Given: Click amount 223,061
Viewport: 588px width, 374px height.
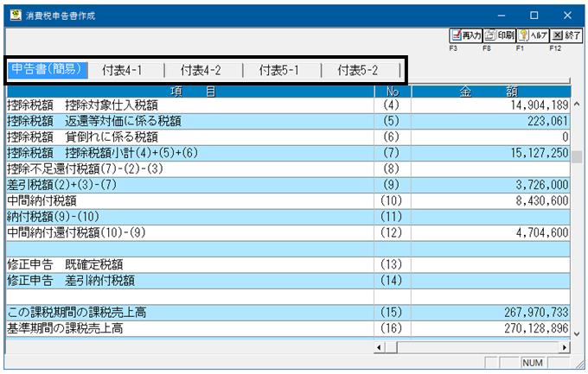Looking at the screenshot, I should pyautogui.click(x=548, y=121).
